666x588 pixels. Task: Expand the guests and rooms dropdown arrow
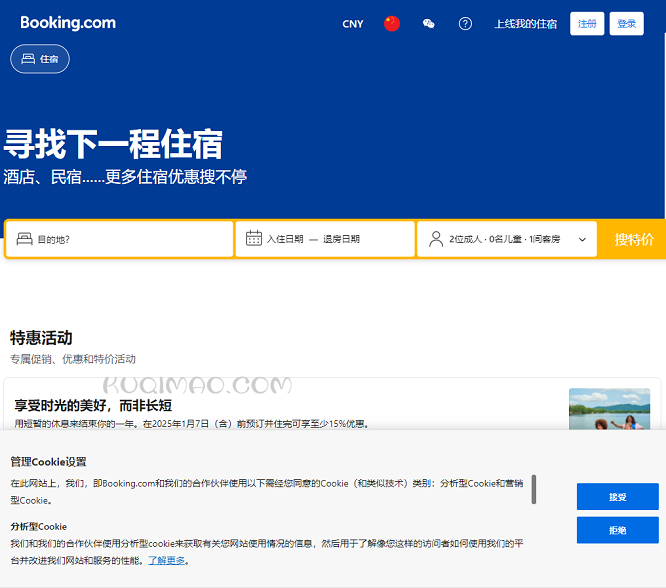tap(582, 240)
